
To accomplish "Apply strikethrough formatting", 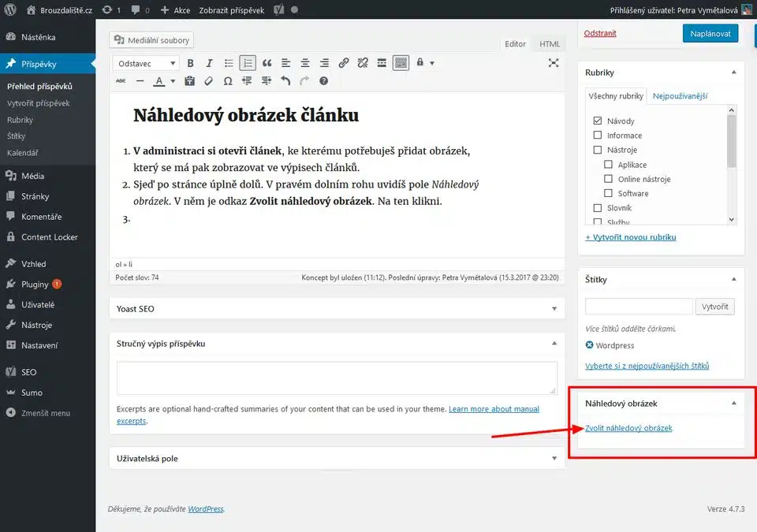I will 121,81.
